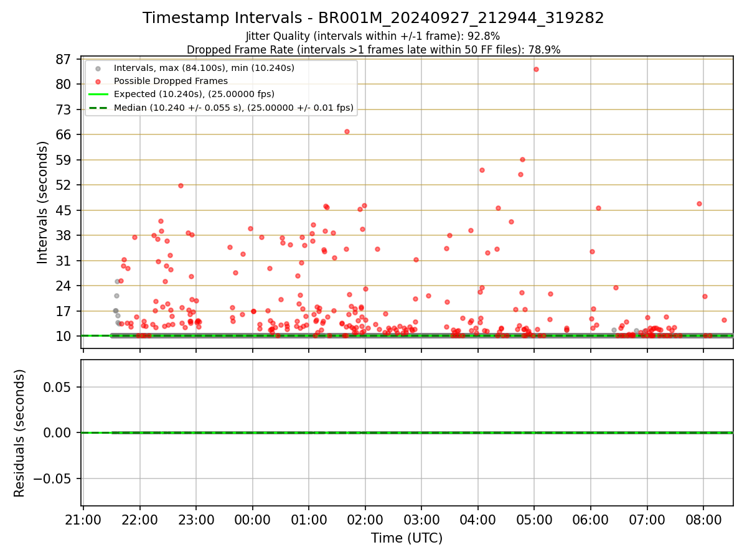
Task: Select the "Jitter Quality" 92.8% subtitle line
Action: tap(373, 36)
